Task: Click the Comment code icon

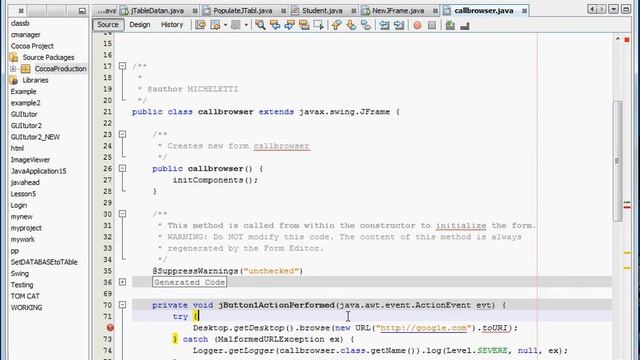Action: point(450,25)
